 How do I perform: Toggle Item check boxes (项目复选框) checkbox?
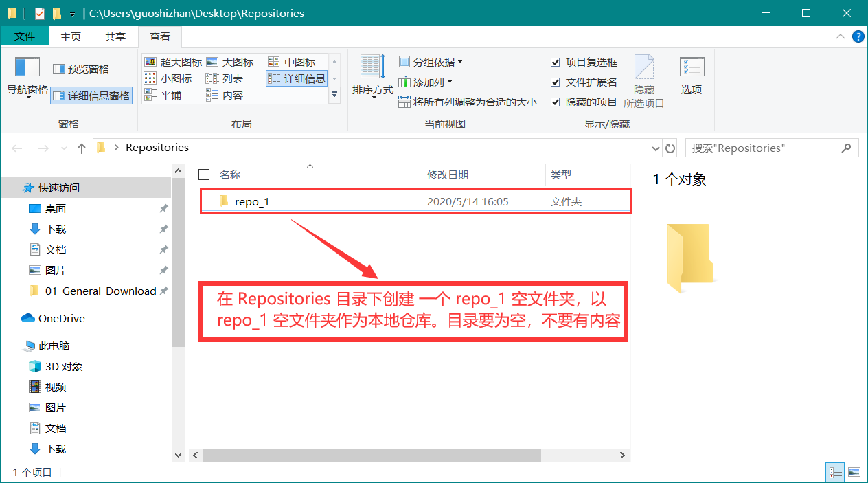tap(556, 62)
